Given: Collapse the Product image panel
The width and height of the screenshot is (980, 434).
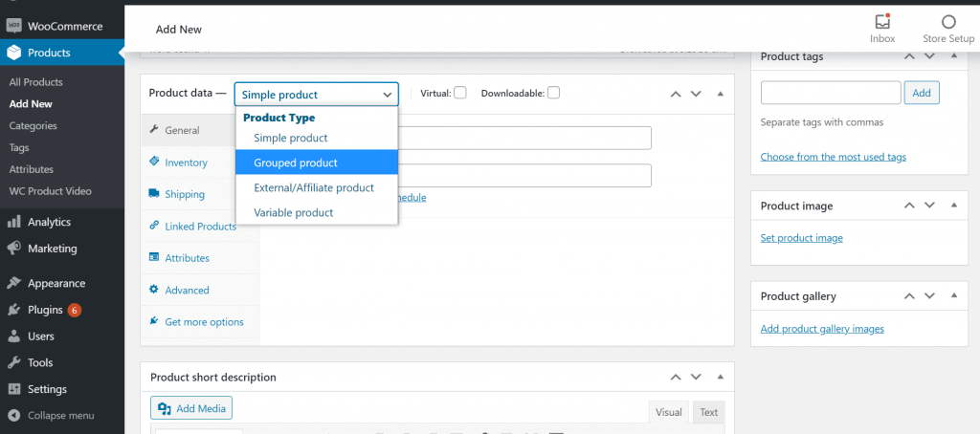Looking at the screenshot, I should pyautogui.click(x=953, y=206).
